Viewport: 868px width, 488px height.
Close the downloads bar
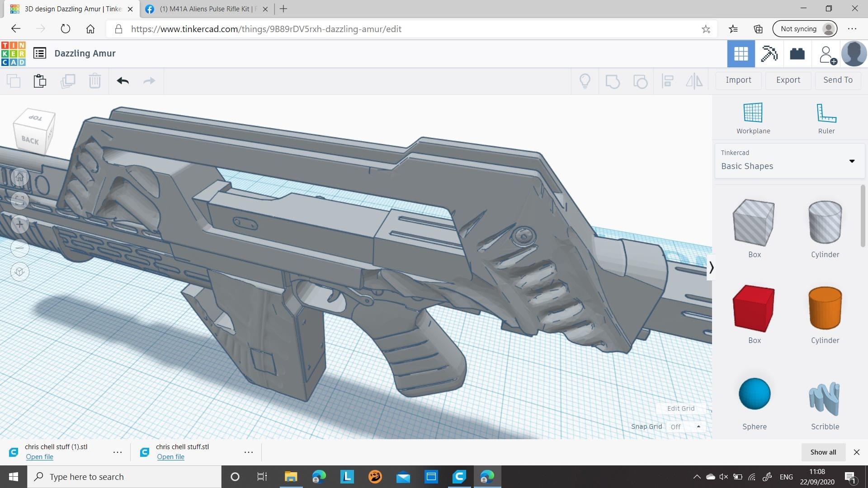(x=856, y=452)
